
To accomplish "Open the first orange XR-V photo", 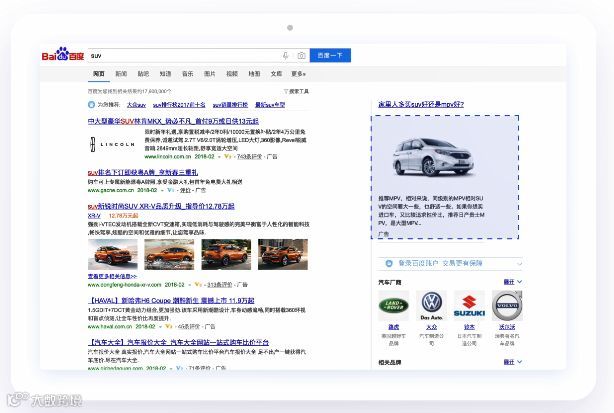I will [x=113, y=254].
